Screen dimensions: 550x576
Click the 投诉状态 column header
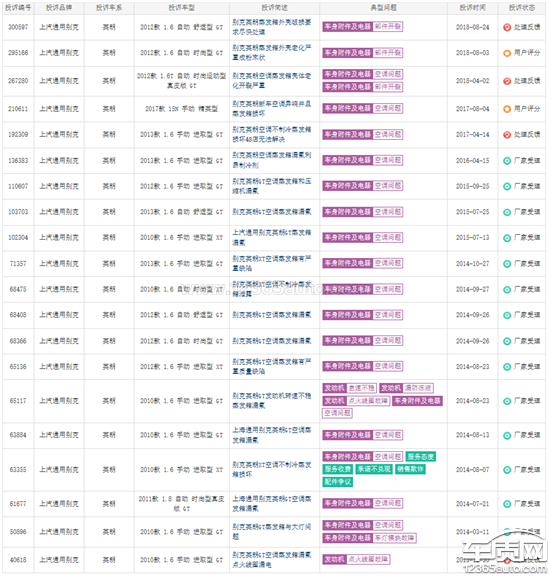pyautogui.click(x=522, y=8)
